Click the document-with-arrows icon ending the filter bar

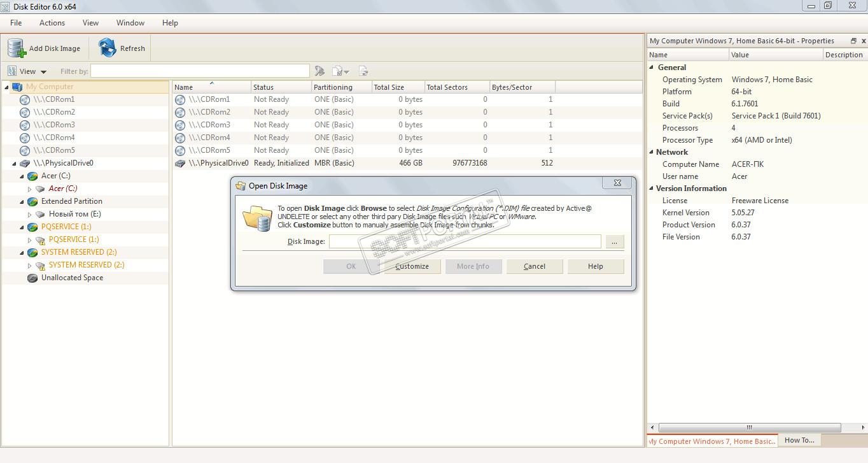pyautogui.click(x=363, y=71)
